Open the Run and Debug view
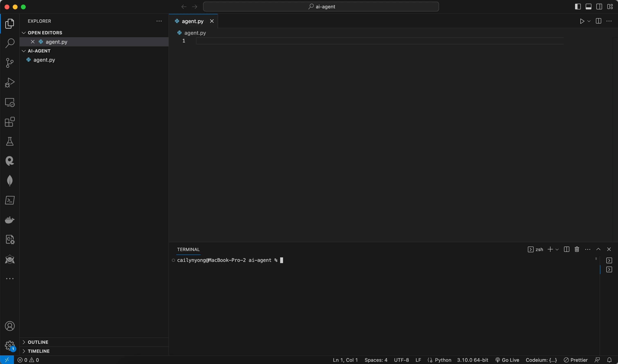This screenshot has width=618, height=364. pyautogui.click(x=10, y=82)
